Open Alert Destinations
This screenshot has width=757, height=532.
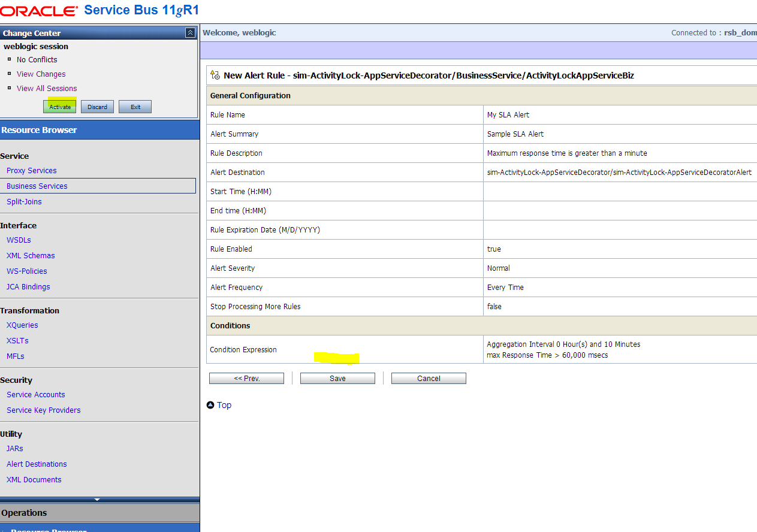click(37, 464)
